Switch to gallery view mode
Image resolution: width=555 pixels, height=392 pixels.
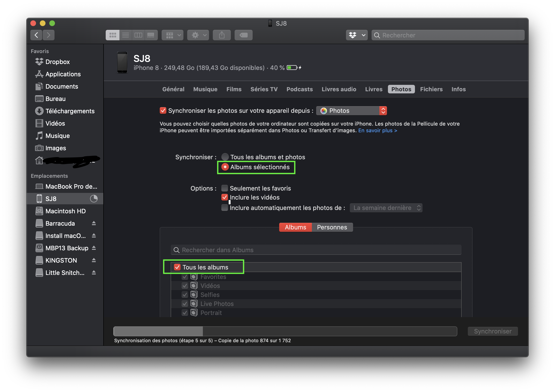[151, 35]
